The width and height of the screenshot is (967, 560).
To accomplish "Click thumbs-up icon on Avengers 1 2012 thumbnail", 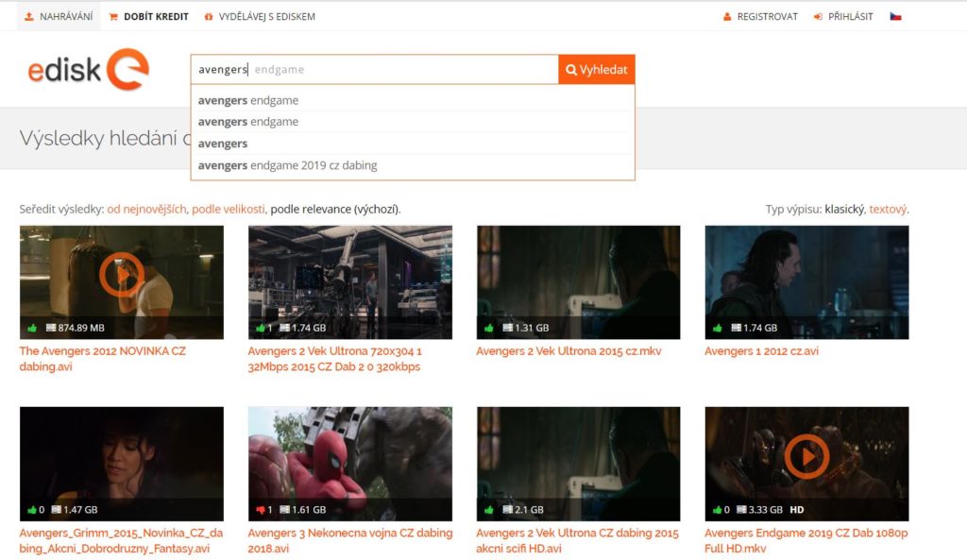I will click(718, 328).
